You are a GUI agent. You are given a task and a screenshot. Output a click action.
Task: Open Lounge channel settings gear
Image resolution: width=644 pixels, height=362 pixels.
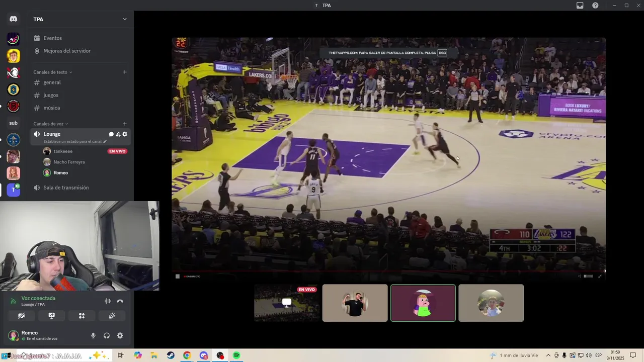(125, 134)
